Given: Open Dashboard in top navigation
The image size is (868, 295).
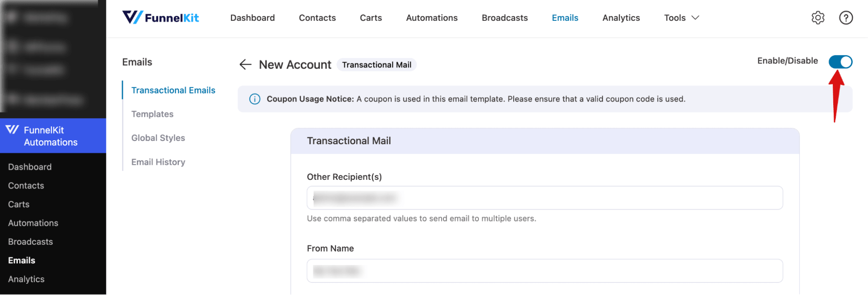Looking at the screenshot, I should [x=252, y=18].
